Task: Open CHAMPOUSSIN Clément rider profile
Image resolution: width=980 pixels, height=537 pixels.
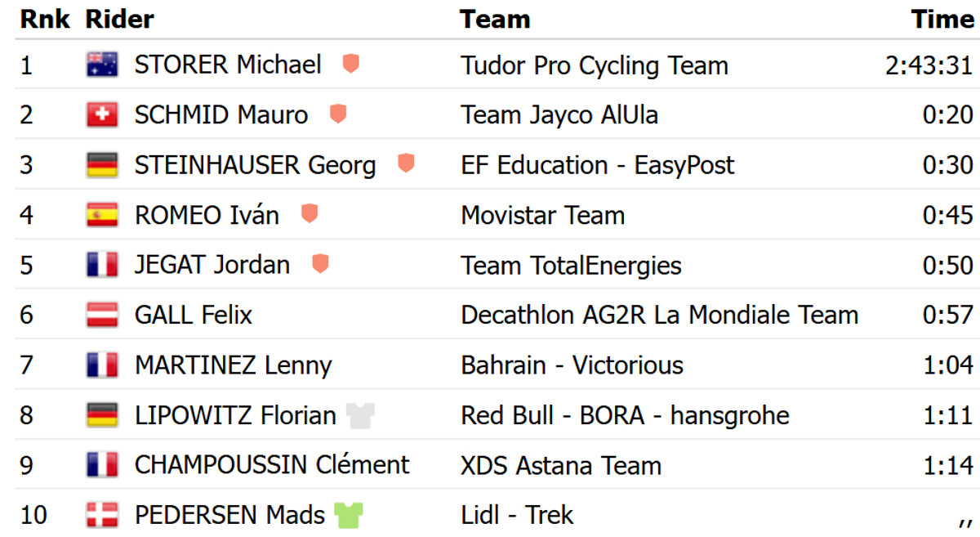Action: pos(272,465)
